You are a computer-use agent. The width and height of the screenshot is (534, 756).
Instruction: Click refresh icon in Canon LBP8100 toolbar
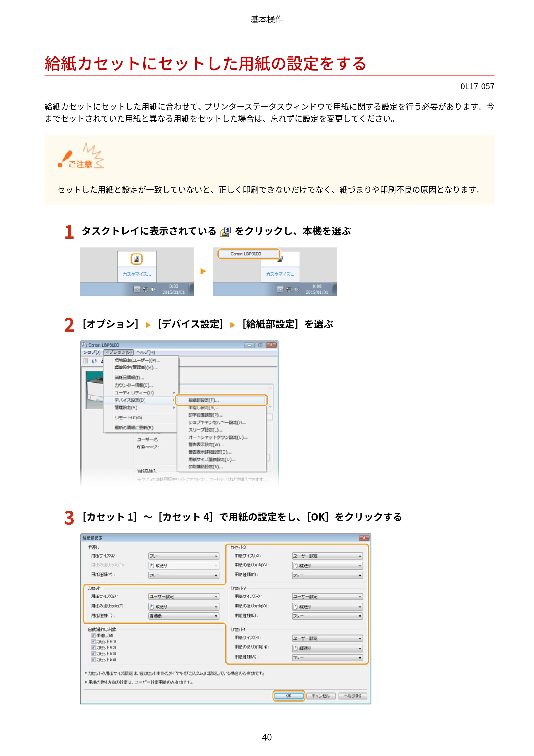pos(95,361)
